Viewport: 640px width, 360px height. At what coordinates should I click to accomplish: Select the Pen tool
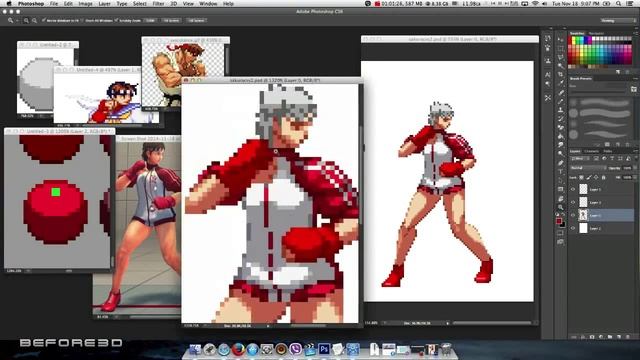[x=561, y=162]
